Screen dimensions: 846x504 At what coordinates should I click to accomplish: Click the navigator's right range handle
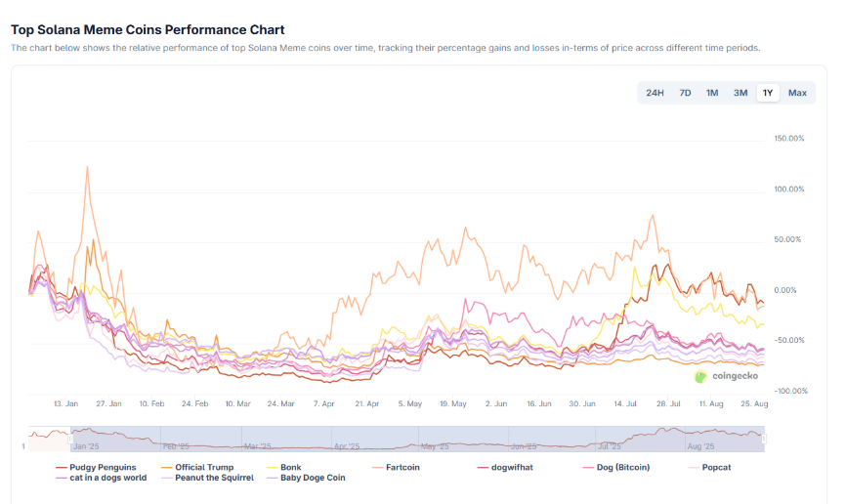tap(765, 439)
